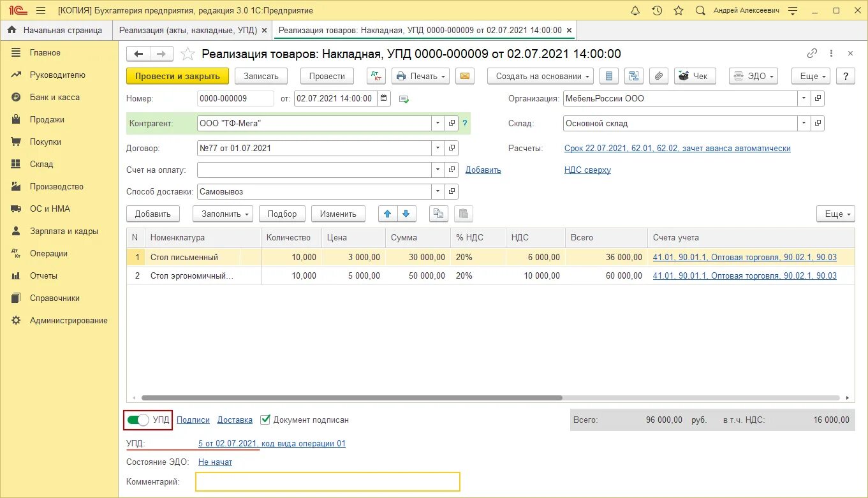
Task: Open favorites star in title bar
Action: 679,10
